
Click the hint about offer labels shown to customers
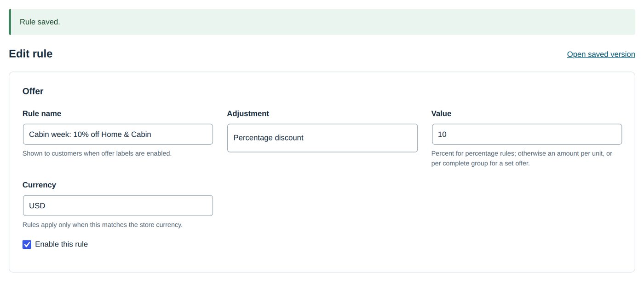pyautogui.click(x=97, y=153)
